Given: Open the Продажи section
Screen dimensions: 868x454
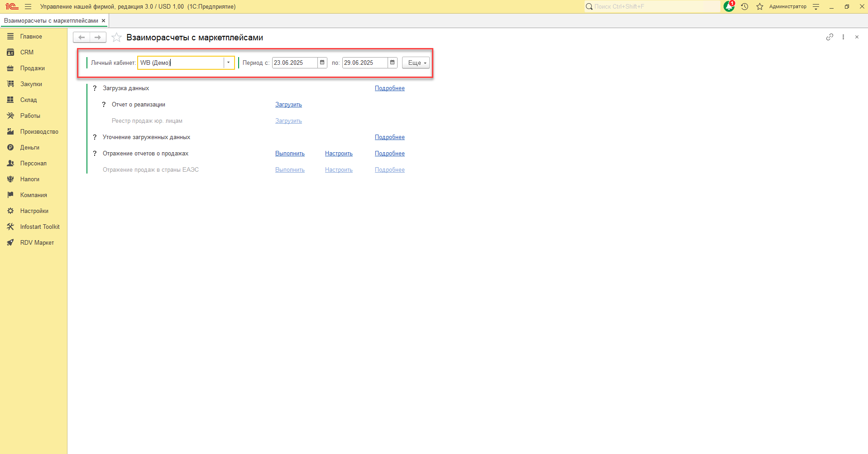Looking at the screenshot, I should (x=34, y=68).
